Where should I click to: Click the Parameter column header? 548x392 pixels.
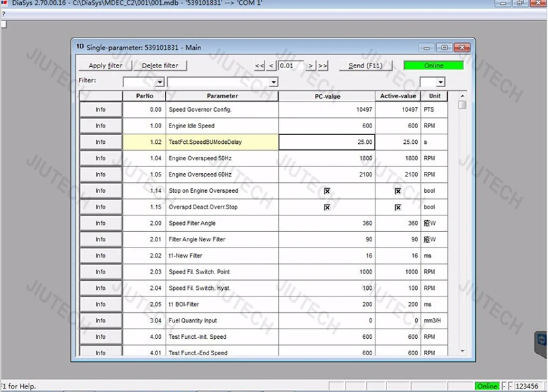pyautogui.click(x=222, y=96)
